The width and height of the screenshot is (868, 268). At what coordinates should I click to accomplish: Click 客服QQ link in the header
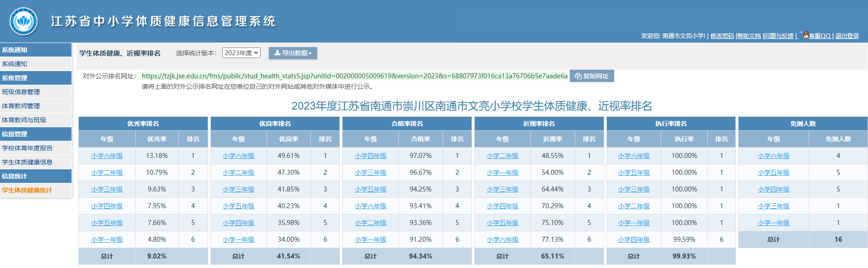click(820, 36)
